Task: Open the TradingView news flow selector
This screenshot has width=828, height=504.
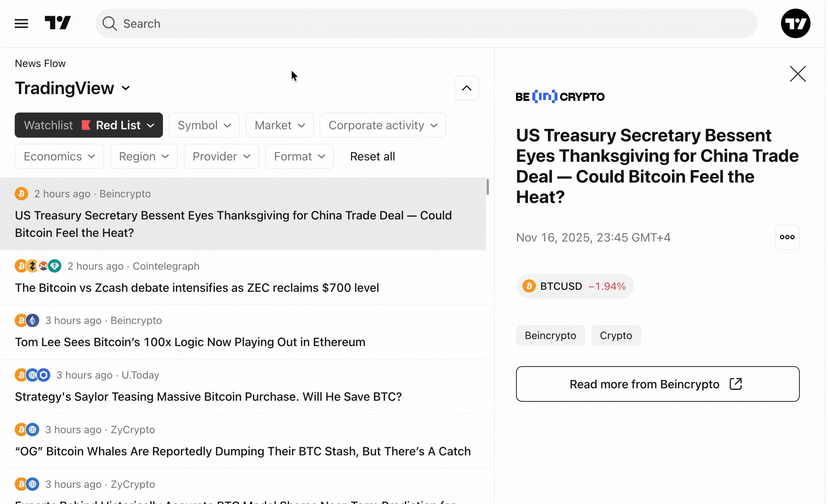Action: click(72, 88)
